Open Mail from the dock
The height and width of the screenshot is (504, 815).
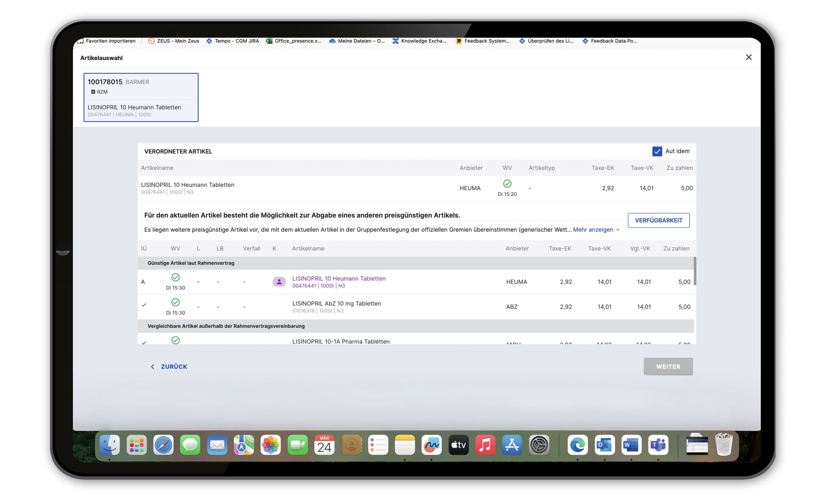pyautogui.click(x=217, y=445)
